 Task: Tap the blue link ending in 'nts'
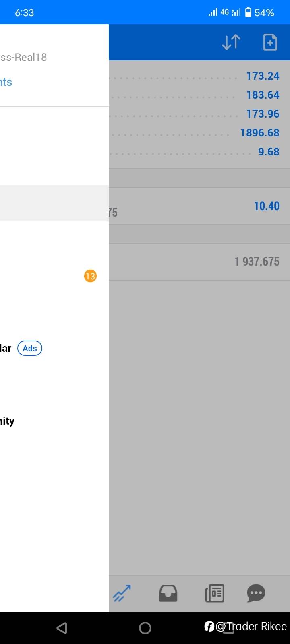[x=6, y=82]
